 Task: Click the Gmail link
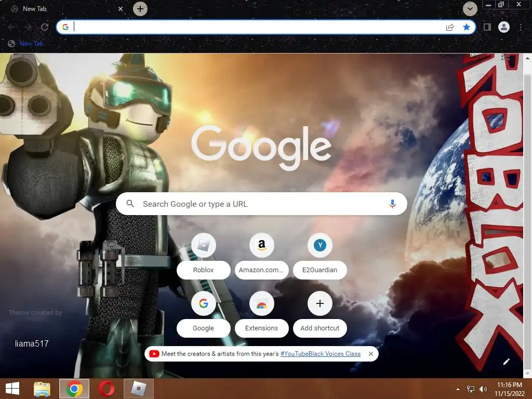[x=448, y=56]
